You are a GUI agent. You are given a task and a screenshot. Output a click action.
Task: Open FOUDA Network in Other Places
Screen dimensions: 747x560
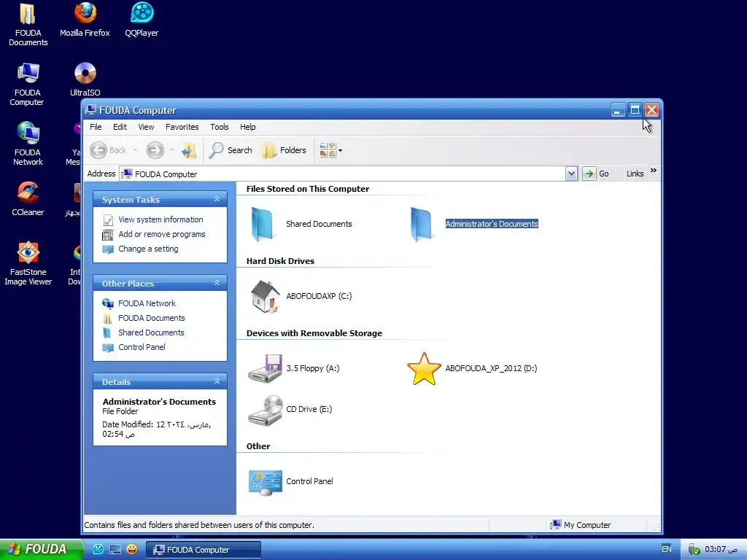pos(147,303)
